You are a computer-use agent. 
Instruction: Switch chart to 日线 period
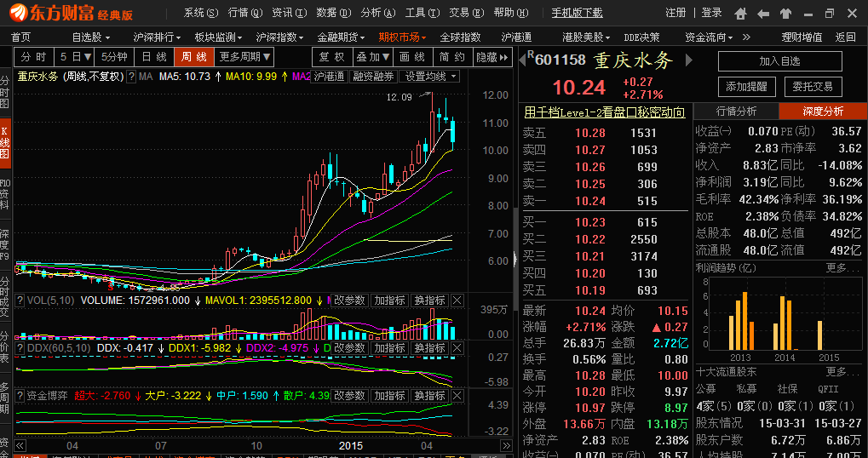(x=154, y=57)
